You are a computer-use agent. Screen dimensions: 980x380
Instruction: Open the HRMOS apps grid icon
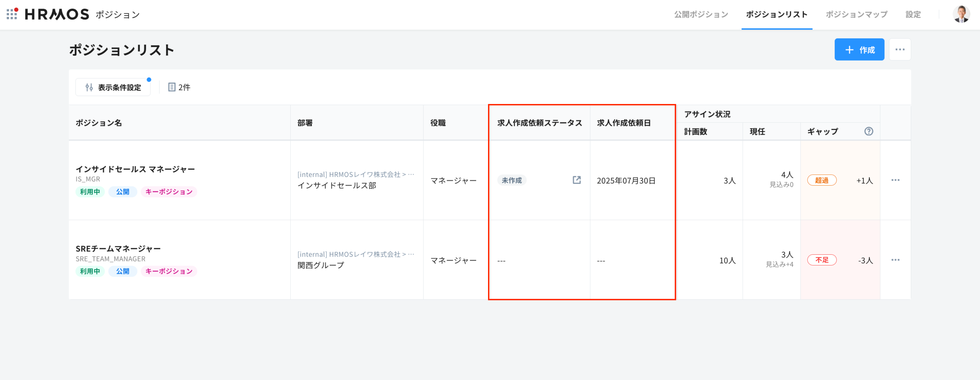[x=12, y=14]
